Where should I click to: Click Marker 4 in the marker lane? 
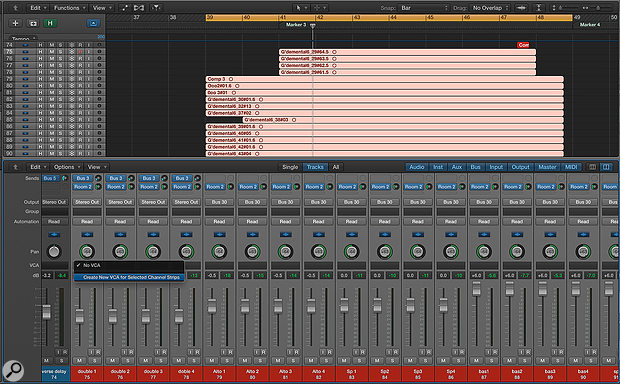click(x=590, y=25)
